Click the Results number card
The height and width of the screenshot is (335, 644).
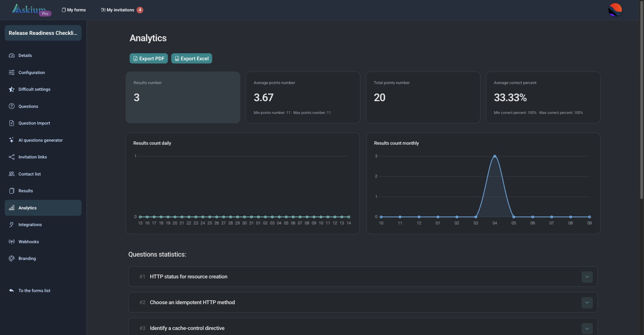(183, 97)
